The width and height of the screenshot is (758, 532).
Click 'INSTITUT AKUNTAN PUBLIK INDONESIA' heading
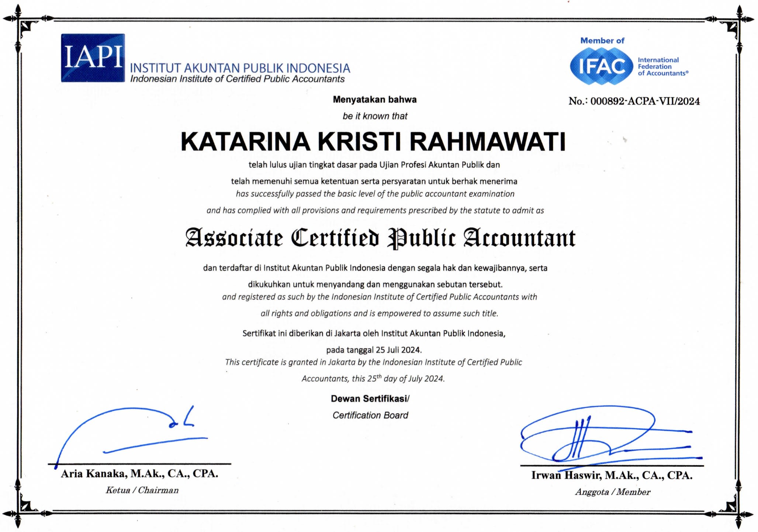coord(240,68)
